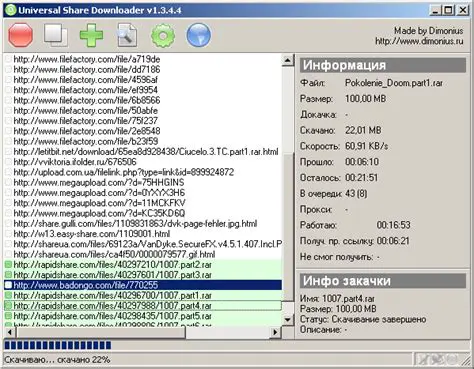The height and width of the screenshot is (369, 474).
Task: Toggle checkbox for rapidshare 1007.part4.rar
Action: [9, 306]
